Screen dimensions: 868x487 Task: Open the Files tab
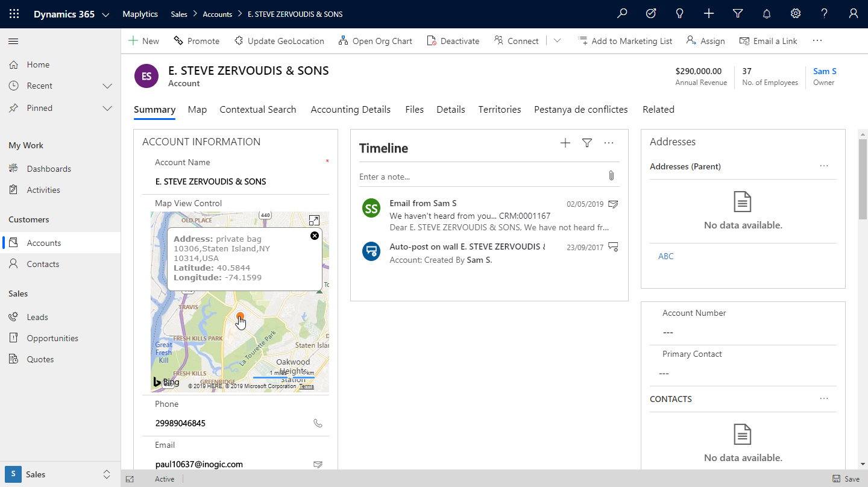click(415, 109)
